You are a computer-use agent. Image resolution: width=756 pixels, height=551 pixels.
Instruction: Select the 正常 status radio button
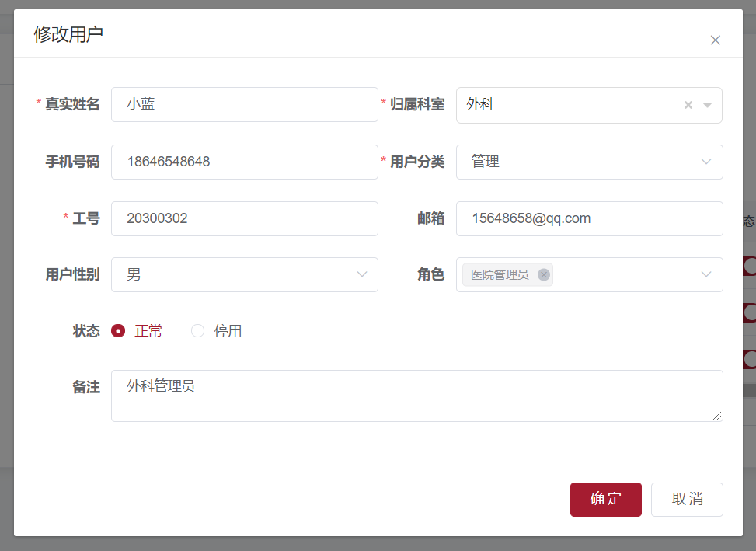pos(118,331)
